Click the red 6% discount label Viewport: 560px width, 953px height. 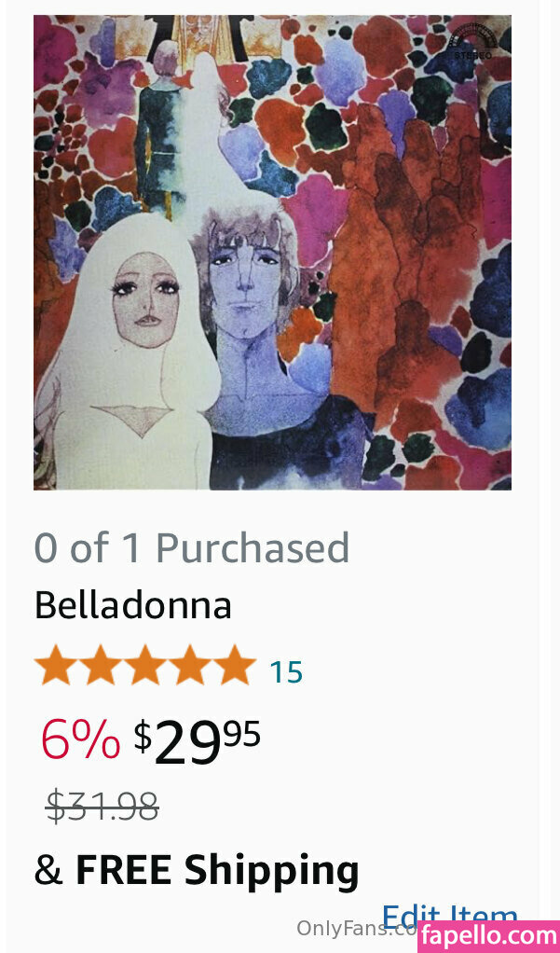coord(80,741)
